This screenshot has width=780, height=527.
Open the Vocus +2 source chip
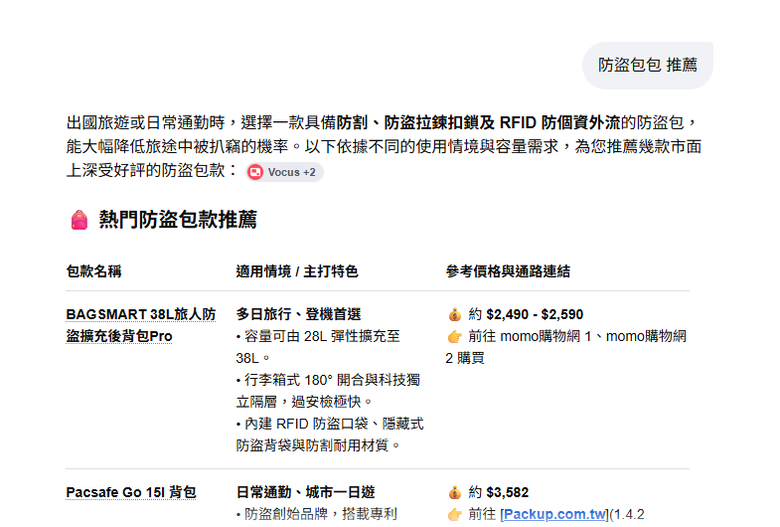(x=285, y=172)
